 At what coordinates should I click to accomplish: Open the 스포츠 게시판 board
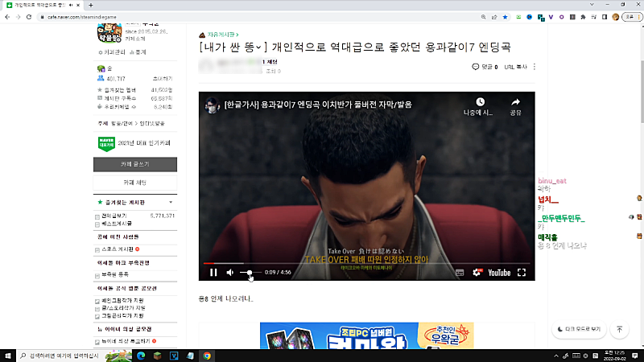(118, 249)
